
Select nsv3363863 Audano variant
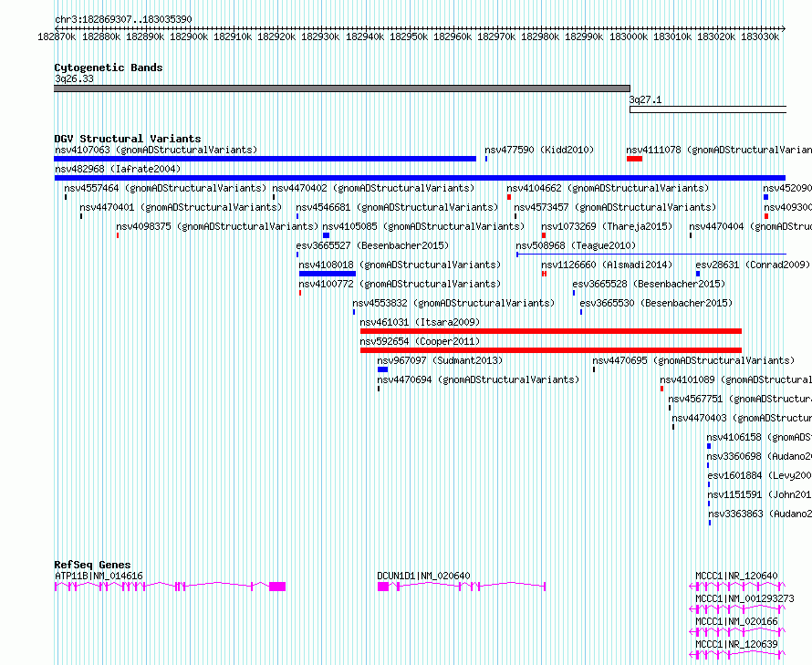coord(760,514)
